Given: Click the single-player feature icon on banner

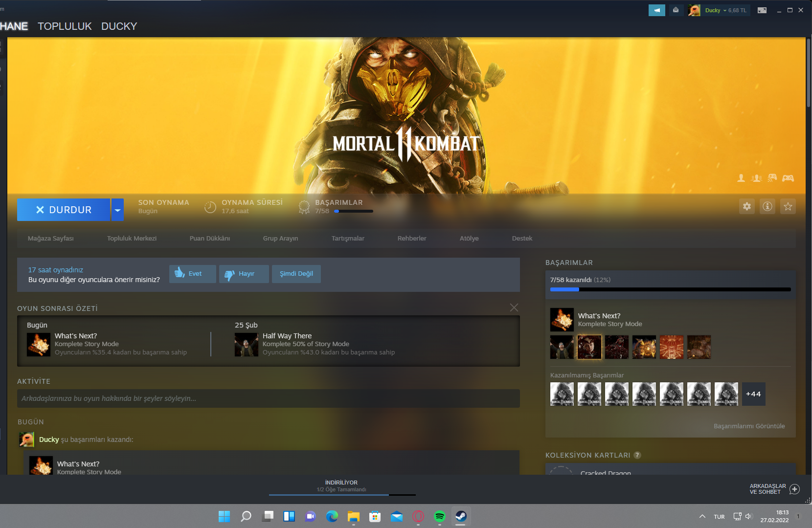Looking at the screenshot, I should (x=741, y=178).
